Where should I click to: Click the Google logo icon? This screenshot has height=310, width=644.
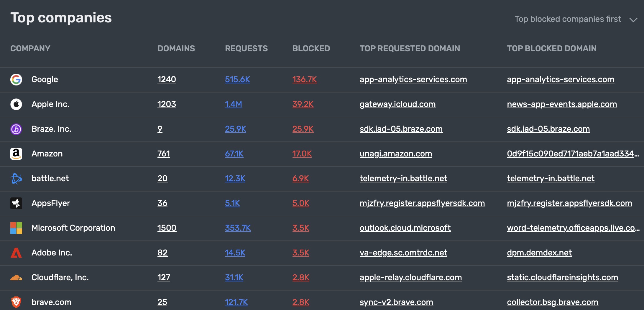[x=16, y=80]
